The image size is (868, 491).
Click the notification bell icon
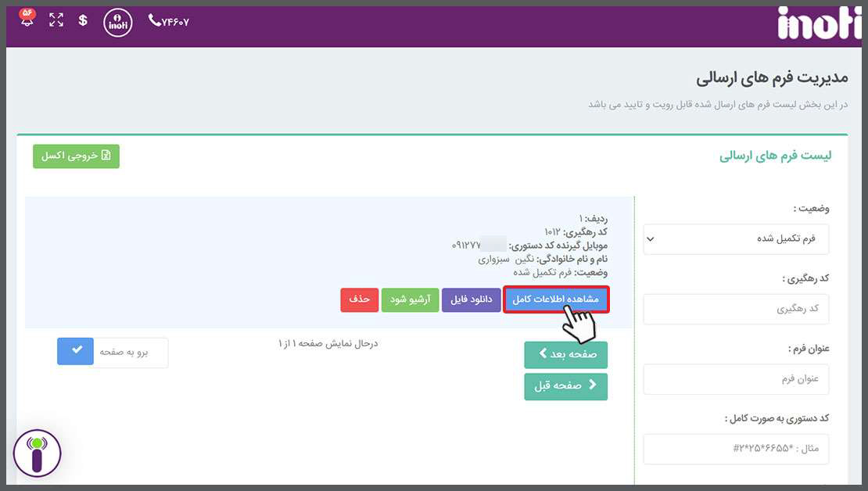[27, 20]
